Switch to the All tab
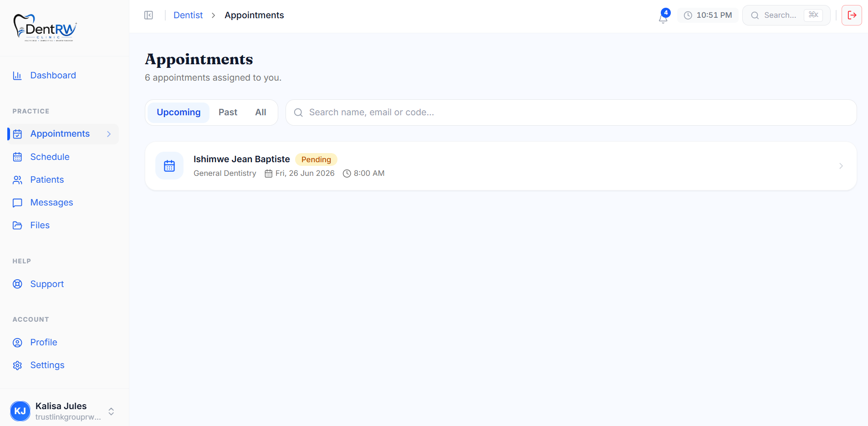This screenshot has width=868, height=426. point(260,112)
